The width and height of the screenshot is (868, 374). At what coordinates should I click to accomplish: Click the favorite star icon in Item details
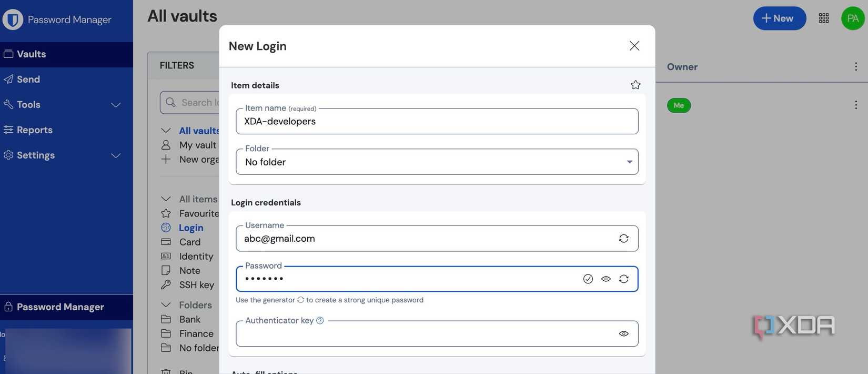coord(635,85)
